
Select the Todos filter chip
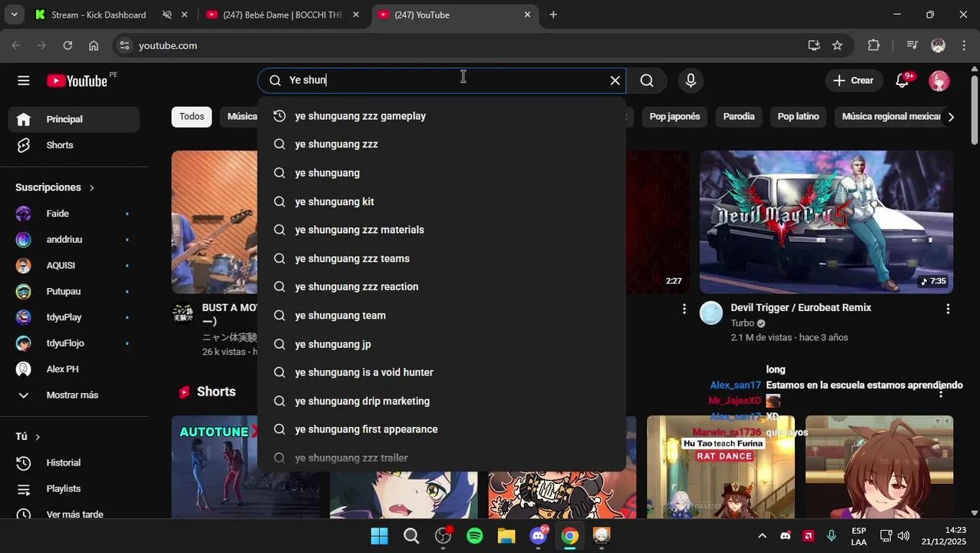tap(191, 117)
